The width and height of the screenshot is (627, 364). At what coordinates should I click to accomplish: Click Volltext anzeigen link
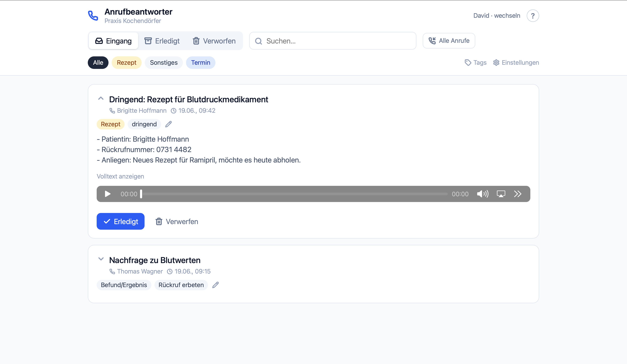(120, 176)
